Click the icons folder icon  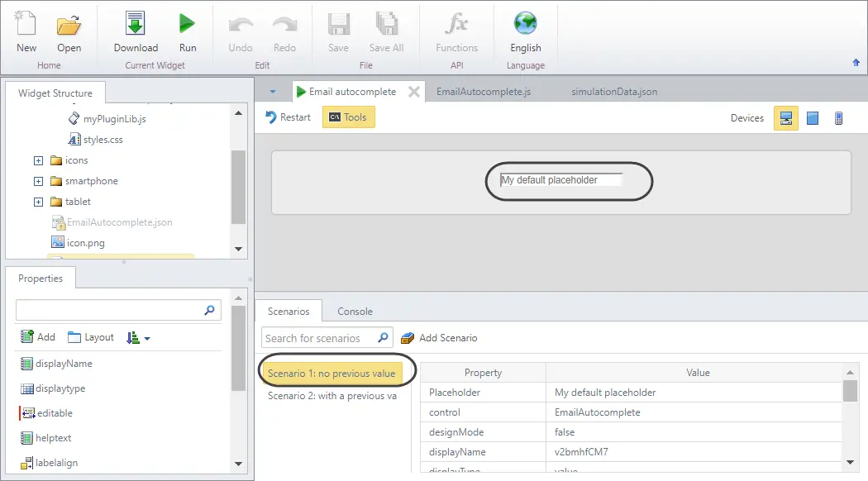[56, 160]
